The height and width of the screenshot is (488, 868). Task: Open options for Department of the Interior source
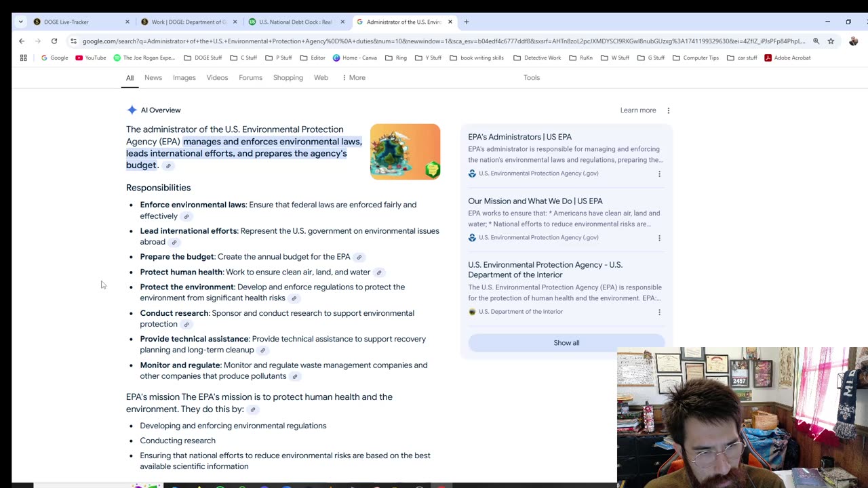pyautogui.click(x=659, y=312)
